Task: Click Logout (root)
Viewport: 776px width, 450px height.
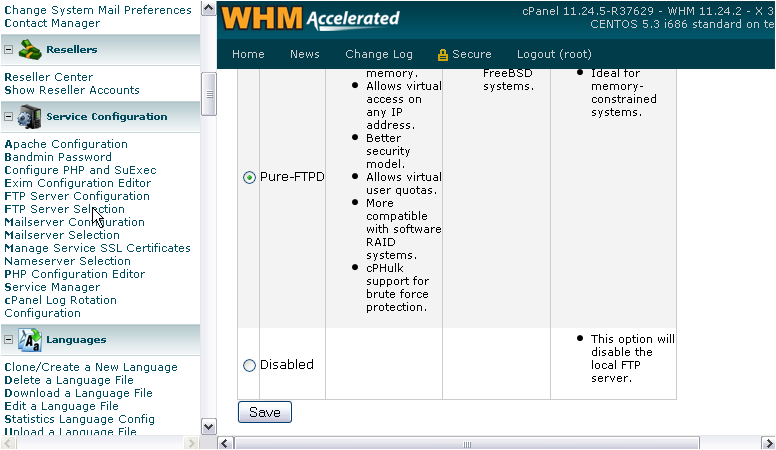Action: tap(554, 54)
